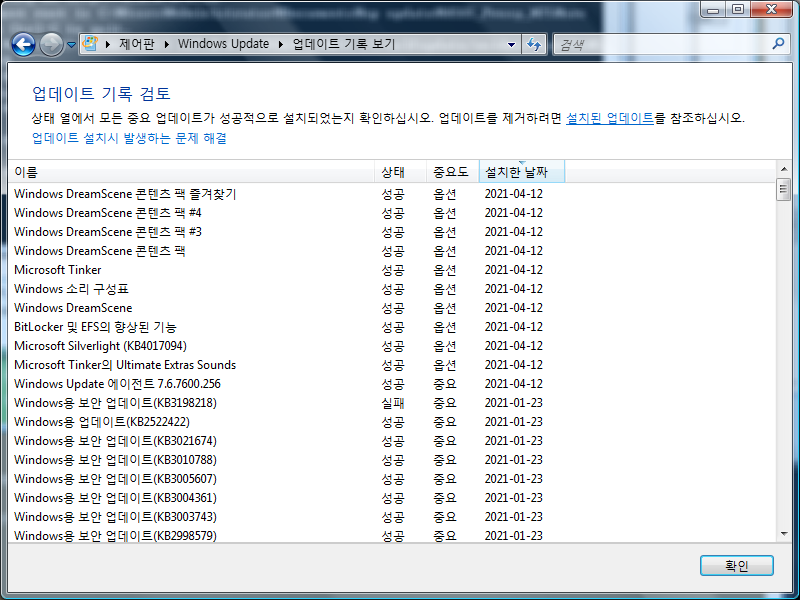Click the greyed forward navigation arrow
The height and width of the screenshot is (600, 800).
pos(51,44)
